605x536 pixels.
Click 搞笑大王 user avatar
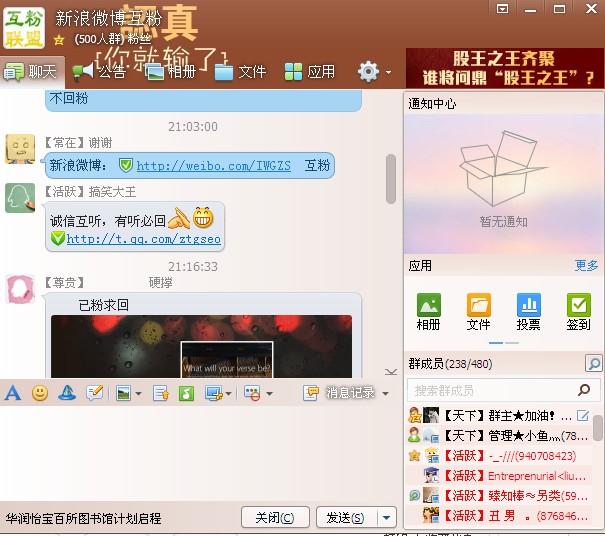tap(20, 198)
